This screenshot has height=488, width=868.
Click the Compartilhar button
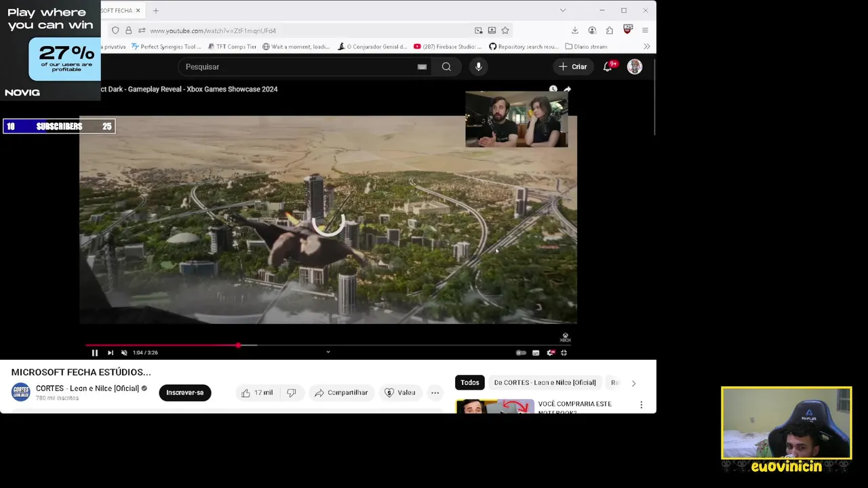click(341, 392)
